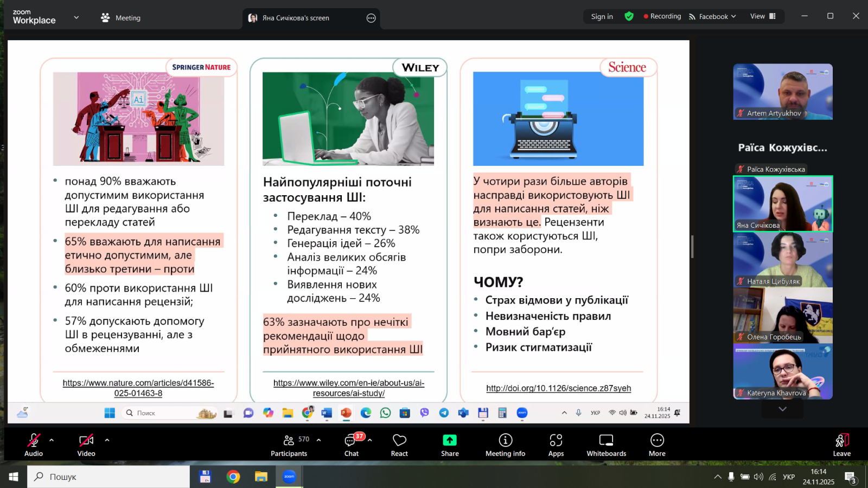Switch to the Meeting tab
Viewport: 868px width, 488px height.
click(120, 18)
